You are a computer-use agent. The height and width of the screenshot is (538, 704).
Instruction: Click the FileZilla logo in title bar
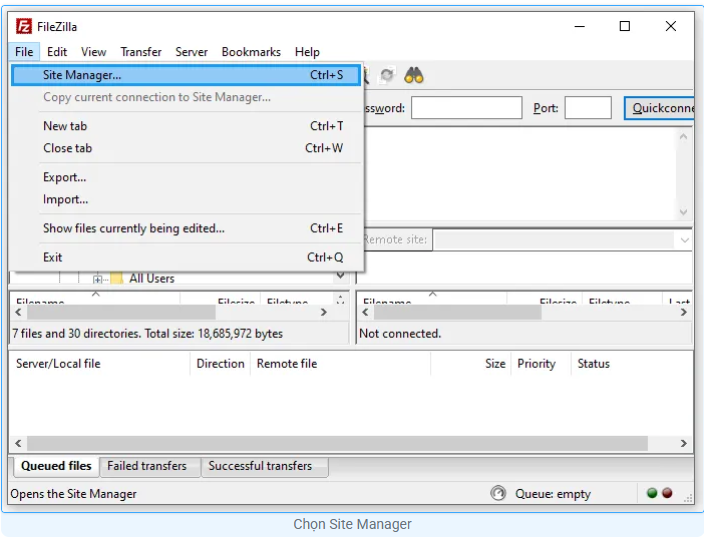(x=23, y=26)
